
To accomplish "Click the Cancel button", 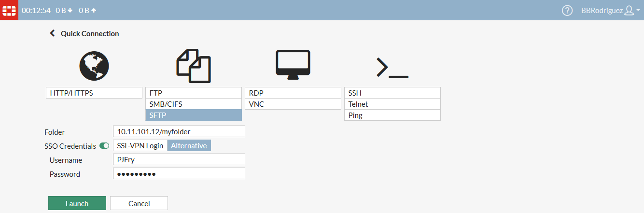I will 139,203.
